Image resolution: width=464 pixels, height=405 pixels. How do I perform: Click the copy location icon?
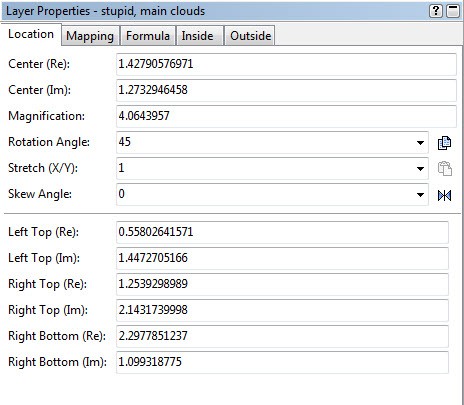pyautogui.click(x=444, y=143)
